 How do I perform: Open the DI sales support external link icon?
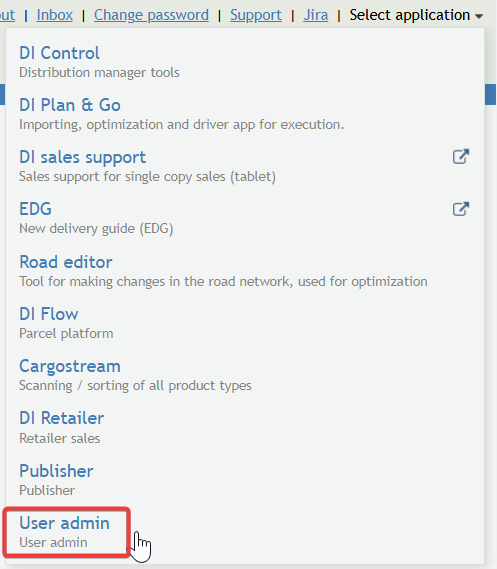[461, 157]
